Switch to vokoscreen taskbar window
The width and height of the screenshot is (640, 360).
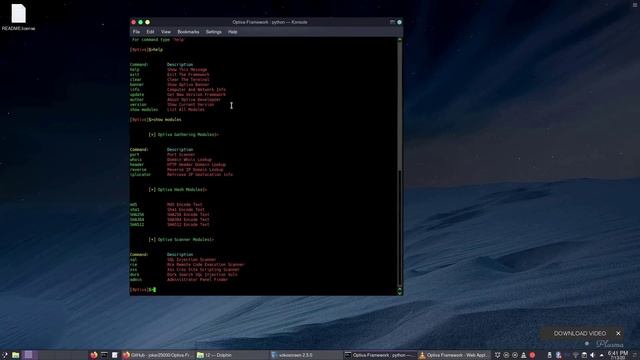click(x=306, y=355)
